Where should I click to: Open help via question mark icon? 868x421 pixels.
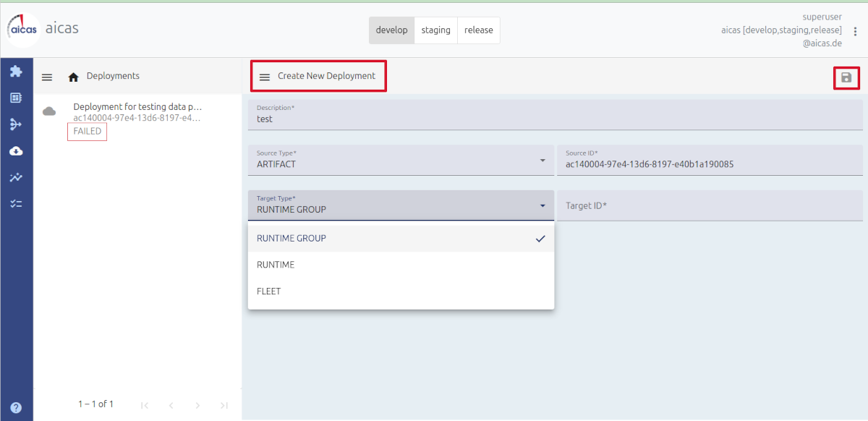tap(16, 407)
